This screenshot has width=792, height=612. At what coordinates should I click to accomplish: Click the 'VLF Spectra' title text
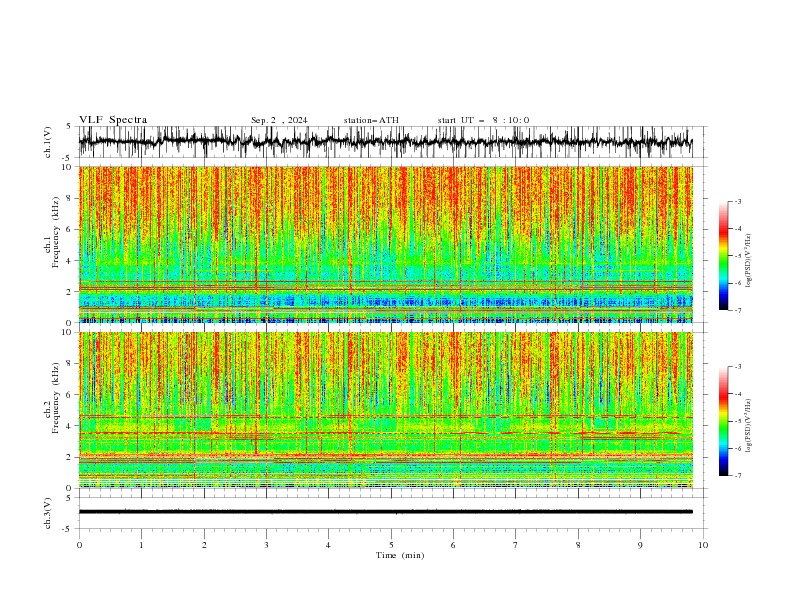click(x=113, y=120)
